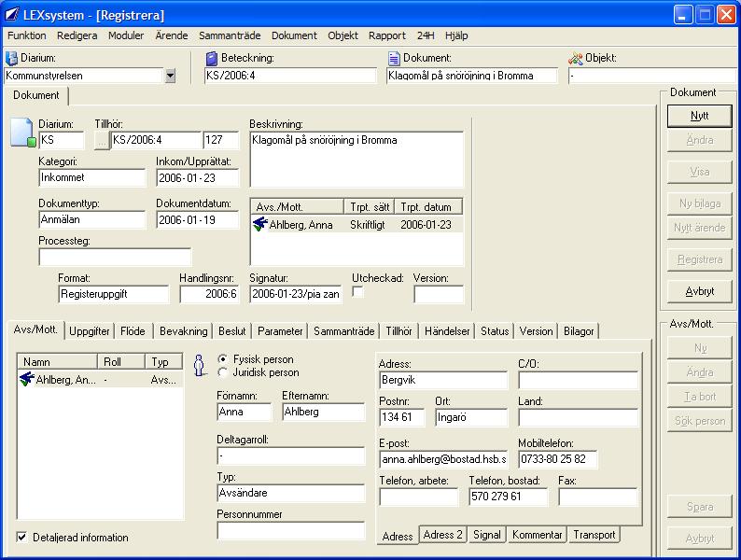
Task: Click the Beteckning book icon
Action: 212,58
